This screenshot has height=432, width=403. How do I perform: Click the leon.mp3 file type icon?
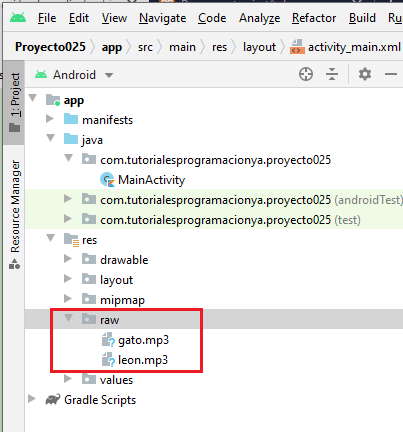pyautogui.click(x=108, y=360)
